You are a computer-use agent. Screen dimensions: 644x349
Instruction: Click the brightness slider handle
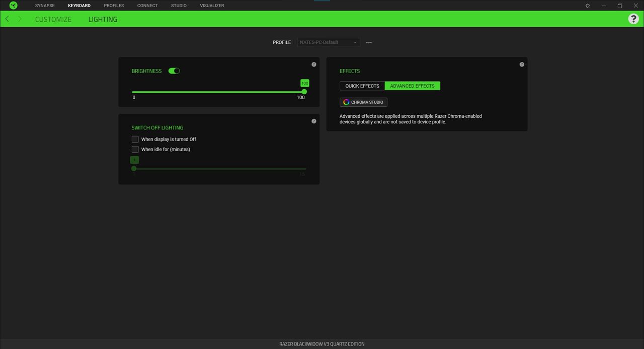click(304, 92)
